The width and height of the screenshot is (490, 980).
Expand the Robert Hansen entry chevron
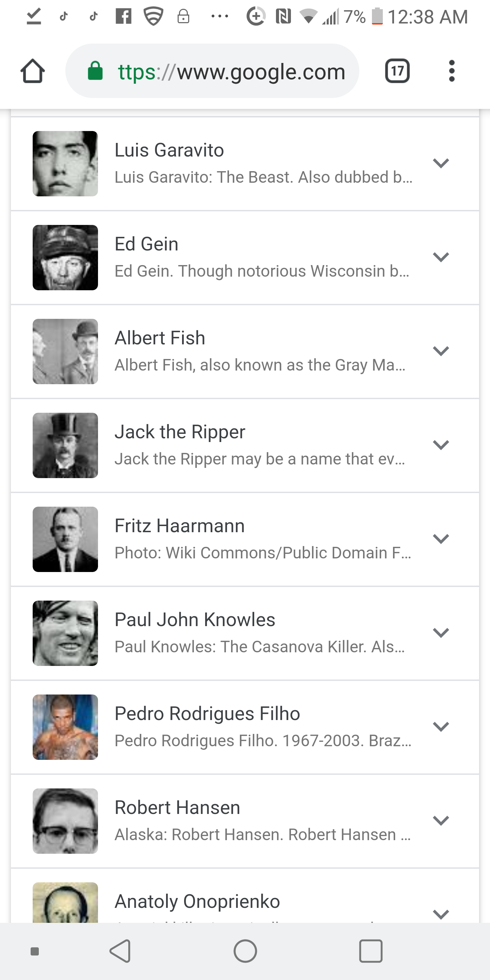tap(441, 821)
